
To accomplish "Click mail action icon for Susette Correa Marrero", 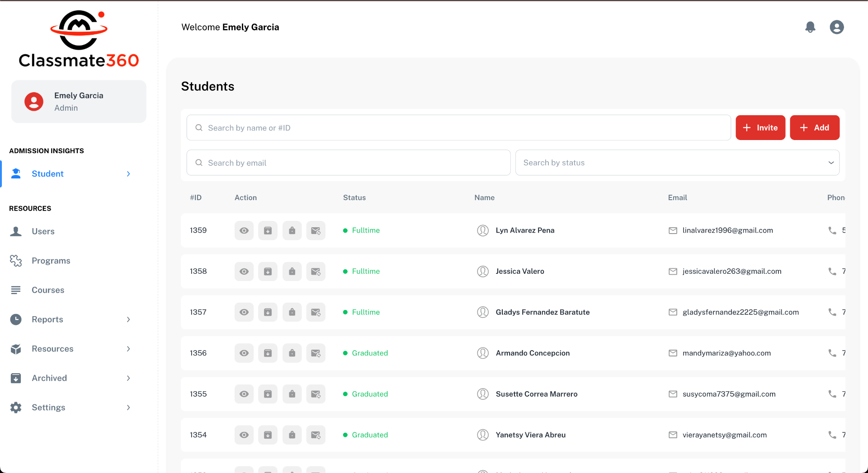I will point(316,394).
